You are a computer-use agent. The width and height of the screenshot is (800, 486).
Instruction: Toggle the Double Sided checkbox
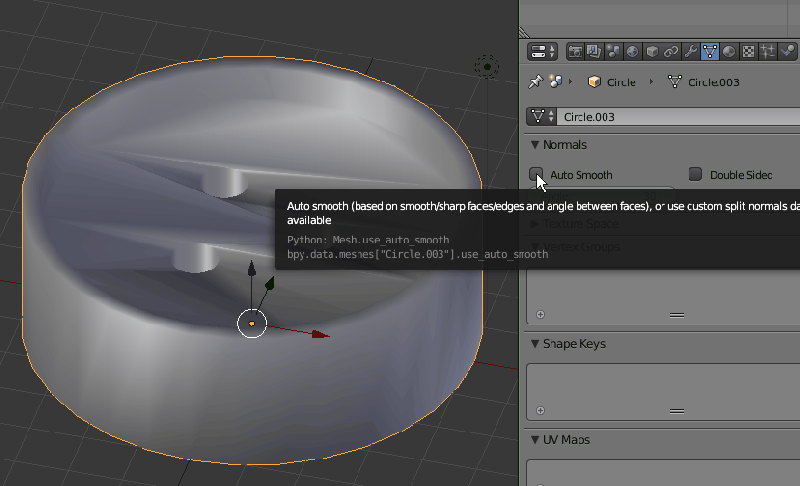click(x=695, y=174)
